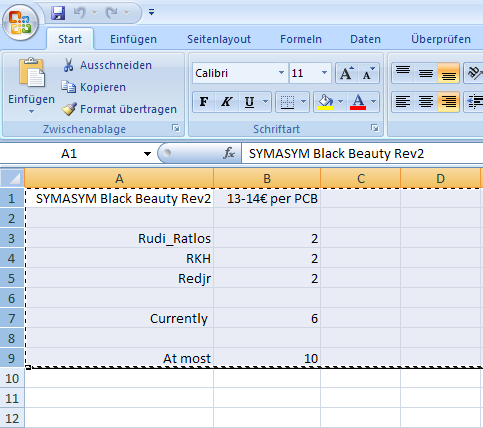Open the Name Box dropdown arrow
This screenshot has height=428, width=483.
147,154
